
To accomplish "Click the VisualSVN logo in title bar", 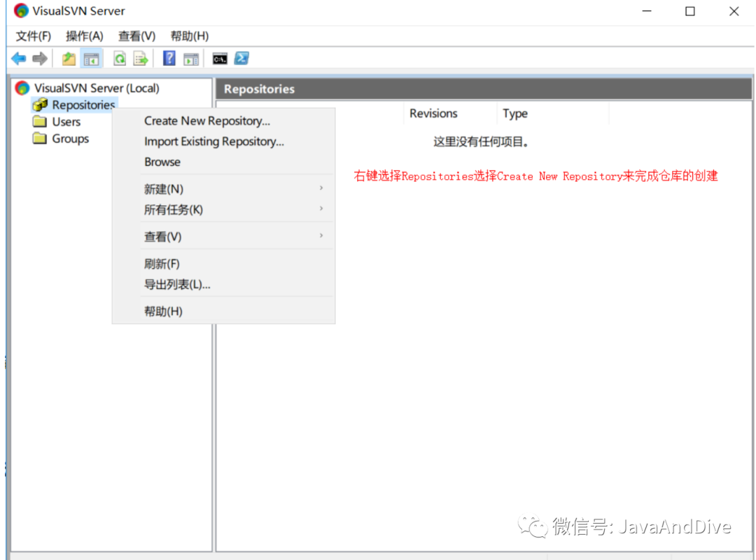I will coord(21,10).
